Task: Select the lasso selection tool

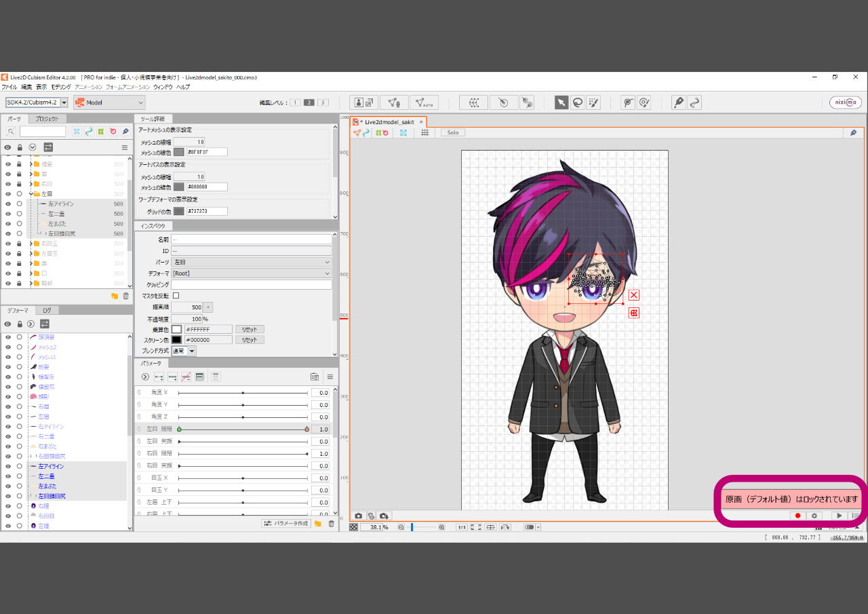Action: 577,102
